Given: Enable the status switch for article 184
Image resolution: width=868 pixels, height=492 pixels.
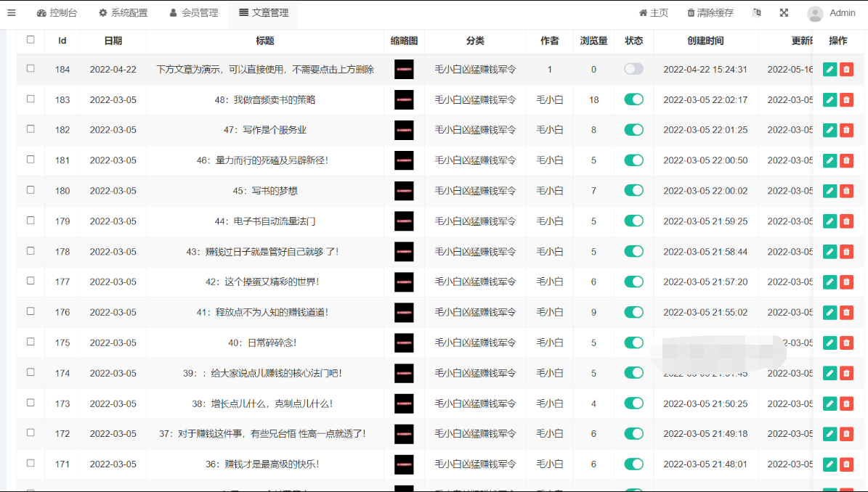Looking at the screenshot, I should pyautogui.click(x=633, y=69).
